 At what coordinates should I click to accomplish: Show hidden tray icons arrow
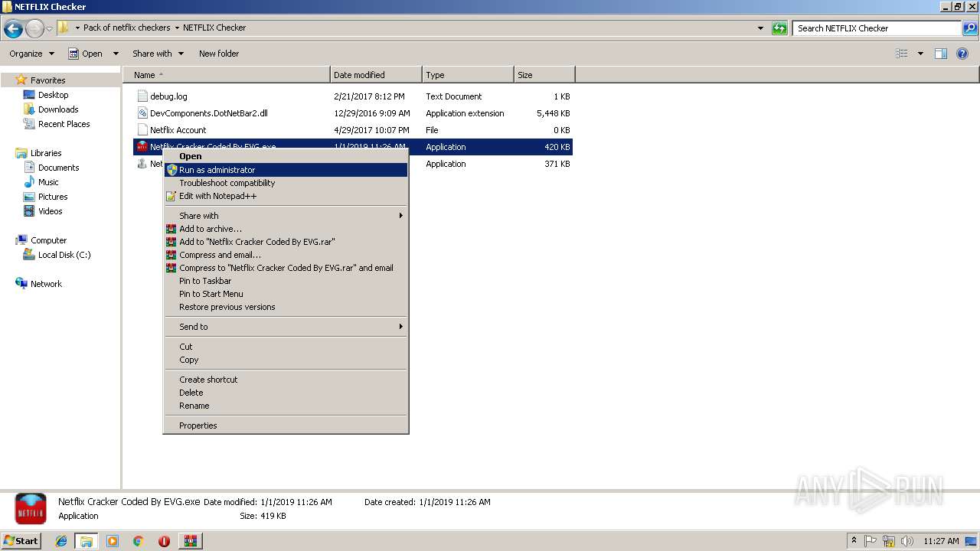(x=854, y=541)
